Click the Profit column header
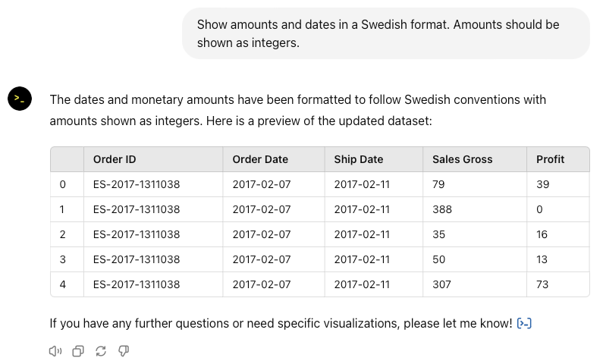This screenshot has height=364, width=603. [551, 159]
